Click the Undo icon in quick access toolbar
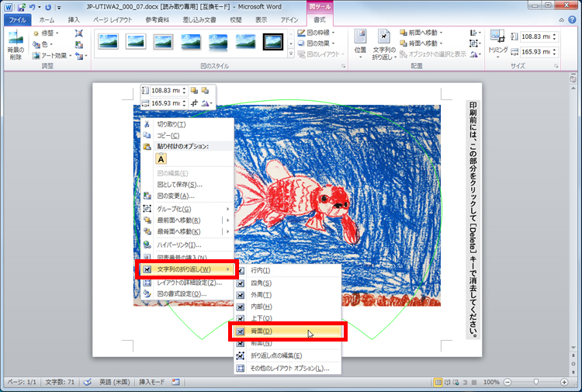This screenshot has height=392, width=582. 32,7
